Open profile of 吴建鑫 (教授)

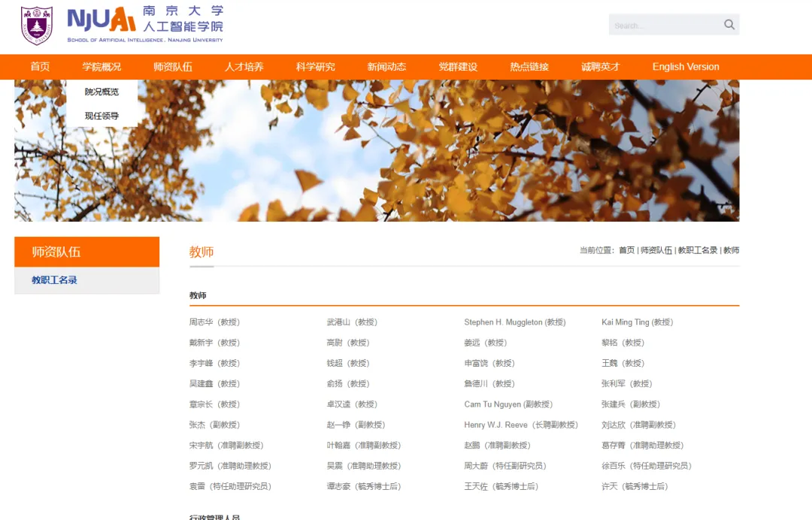(214, 383)
